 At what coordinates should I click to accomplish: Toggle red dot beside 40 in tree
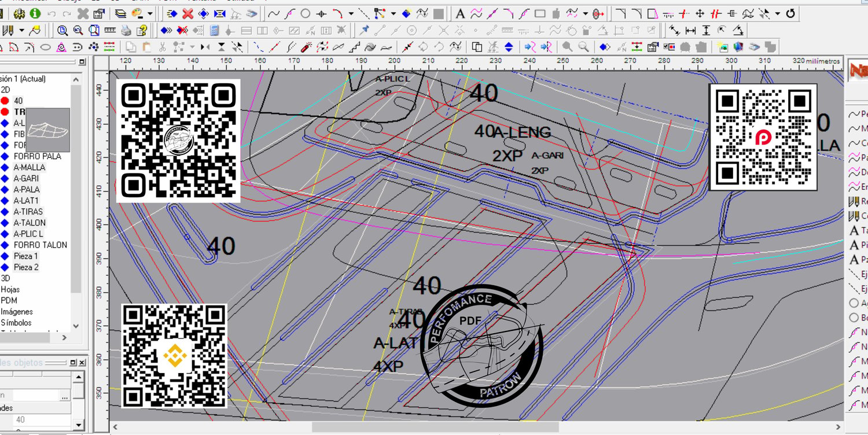tap(5, 101)
